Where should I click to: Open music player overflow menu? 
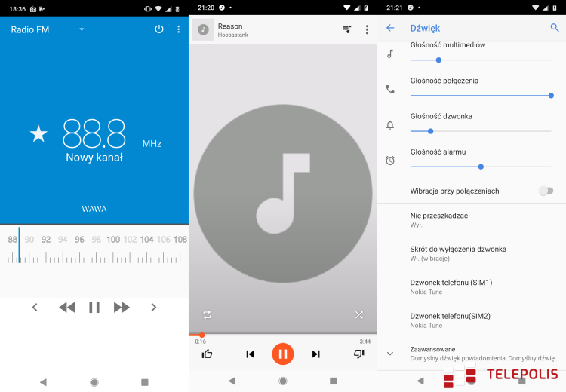click(367, 29)
